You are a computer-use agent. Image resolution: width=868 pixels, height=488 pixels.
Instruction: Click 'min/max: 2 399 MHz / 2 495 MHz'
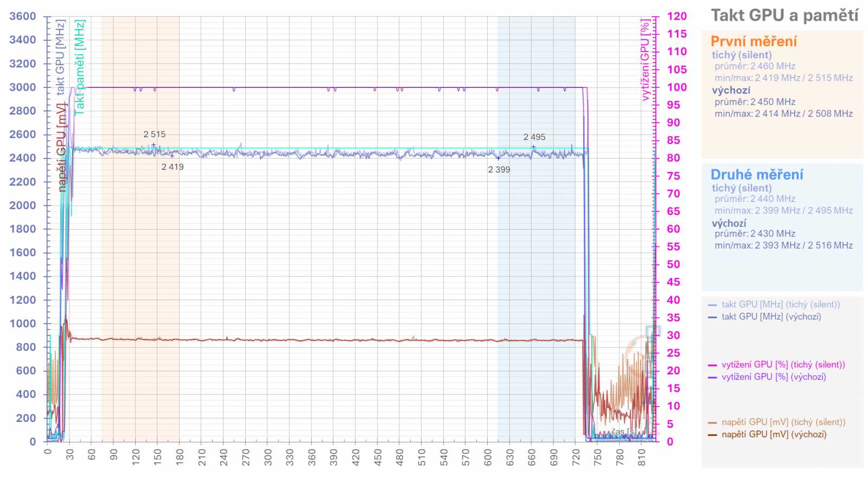tap(783, 211)
